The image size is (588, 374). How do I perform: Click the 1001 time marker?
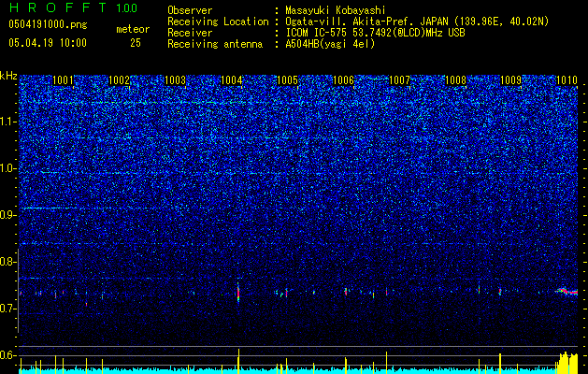[63, 80]
